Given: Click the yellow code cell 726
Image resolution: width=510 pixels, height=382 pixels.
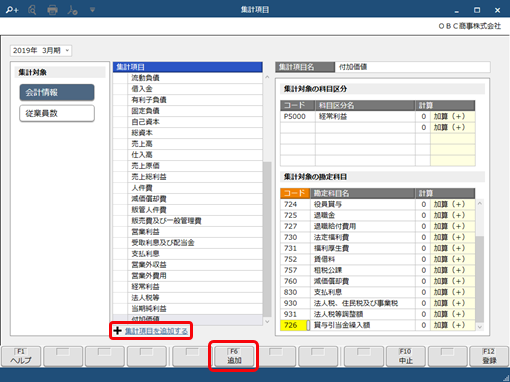Looking at the screenshot, I should [x=294, y=325].
